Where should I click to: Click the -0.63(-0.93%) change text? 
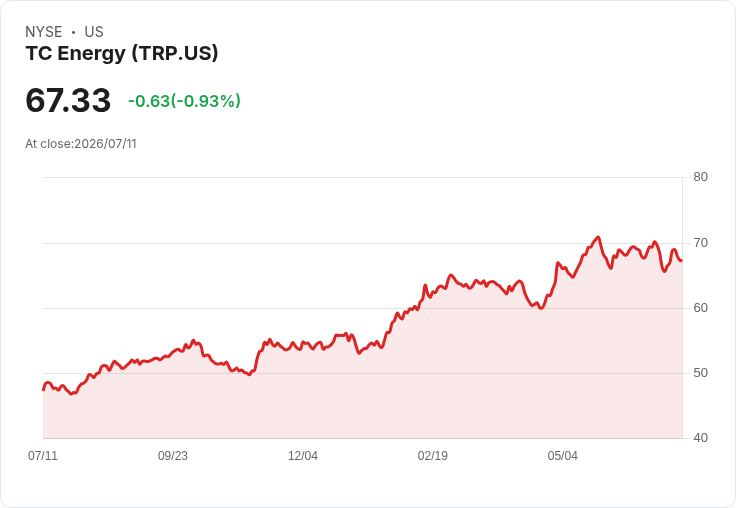pyautogui.click(x=184, y=101)
